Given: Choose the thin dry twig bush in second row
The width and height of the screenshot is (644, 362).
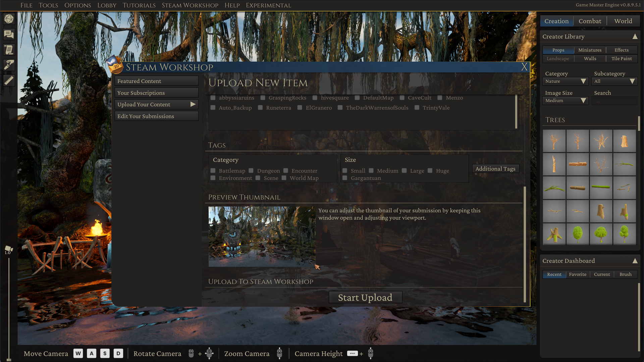Looking at the screenshot, I should 601,164.
